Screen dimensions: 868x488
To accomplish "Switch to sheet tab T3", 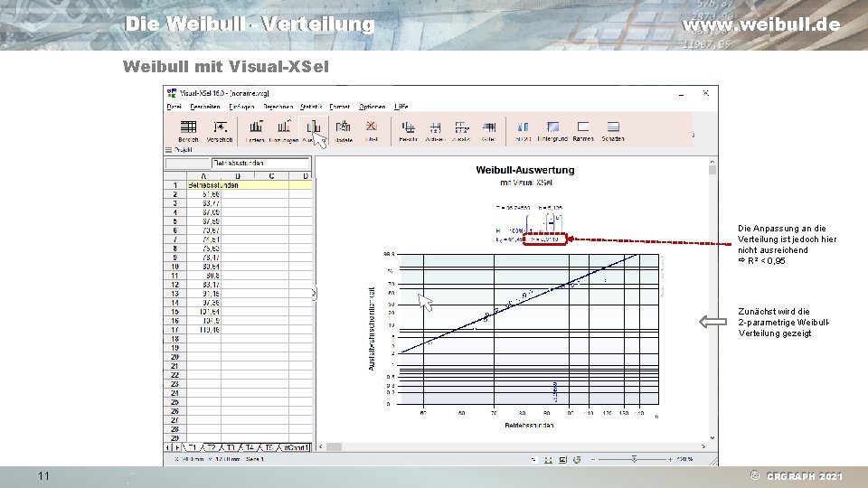I will [x=231, y=447].
